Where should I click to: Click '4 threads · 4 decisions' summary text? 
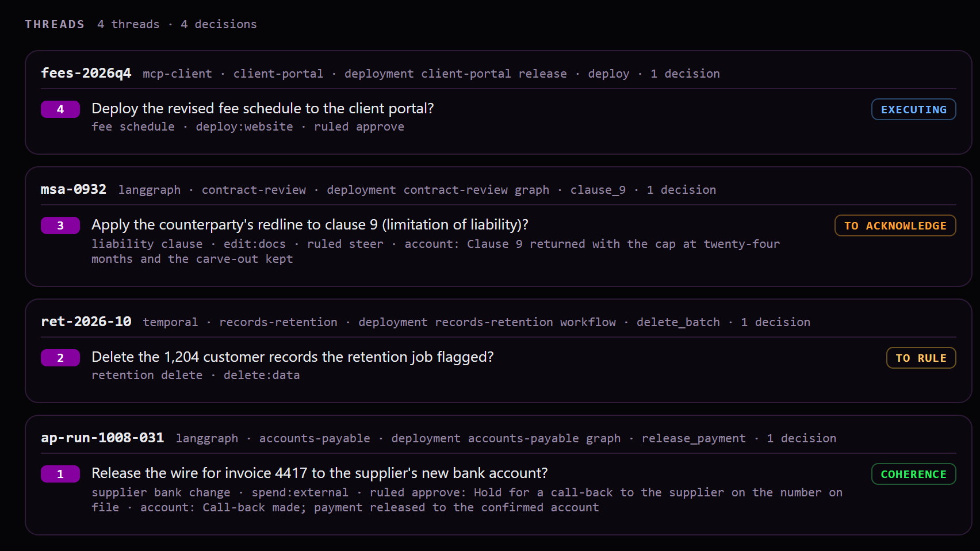click(177, 24)
